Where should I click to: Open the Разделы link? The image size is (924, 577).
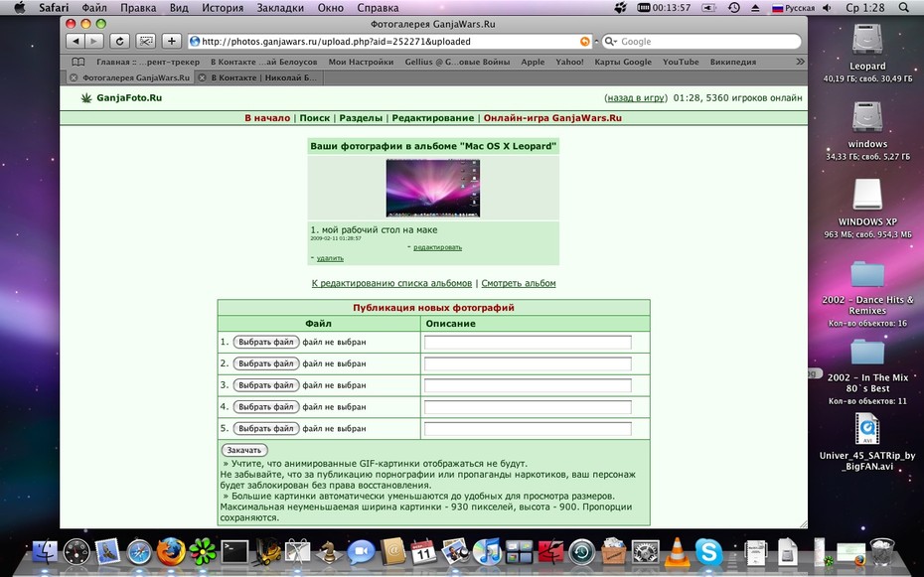(361, 118)
